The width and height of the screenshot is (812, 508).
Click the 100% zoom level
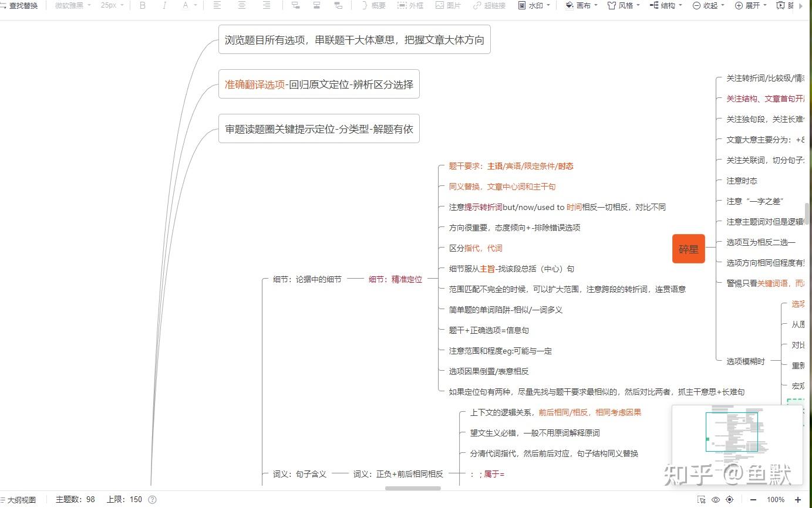776,500
